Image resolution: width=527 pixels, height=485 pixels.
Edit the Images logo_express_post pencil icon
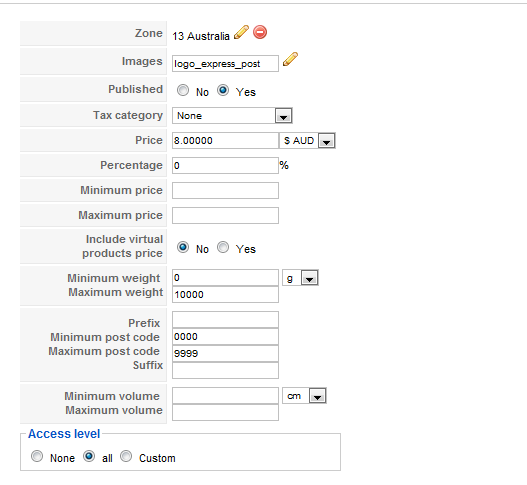[290, 59]
